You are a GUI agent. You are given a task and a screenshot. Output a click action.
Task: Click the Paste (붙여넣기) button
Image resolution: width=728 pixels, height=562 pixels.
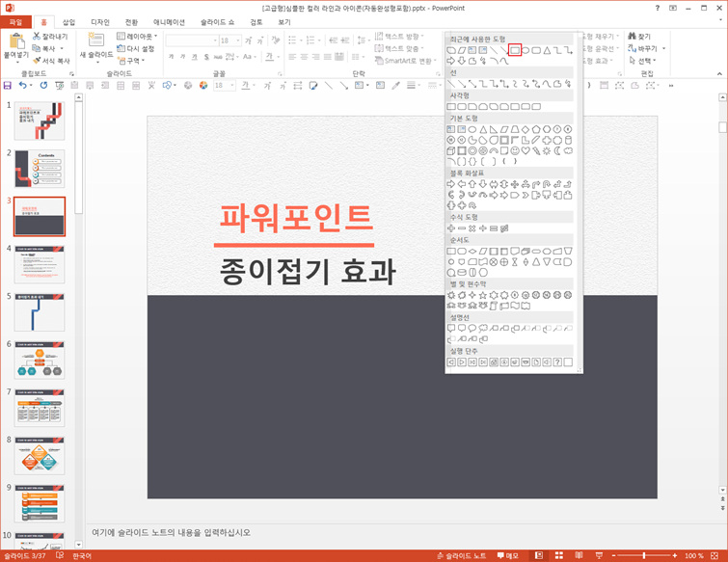16,46
